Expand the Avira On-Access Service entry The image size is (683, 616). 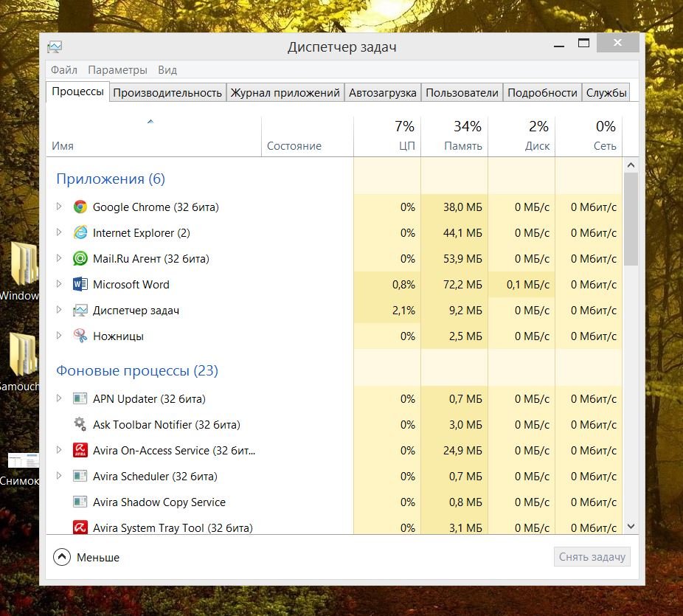coord(60,451)
